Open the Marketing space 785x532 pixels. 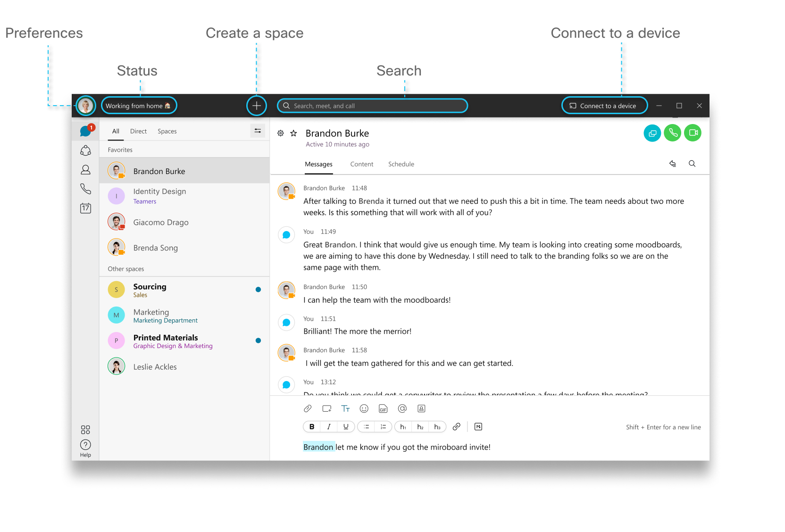point(184,315)
